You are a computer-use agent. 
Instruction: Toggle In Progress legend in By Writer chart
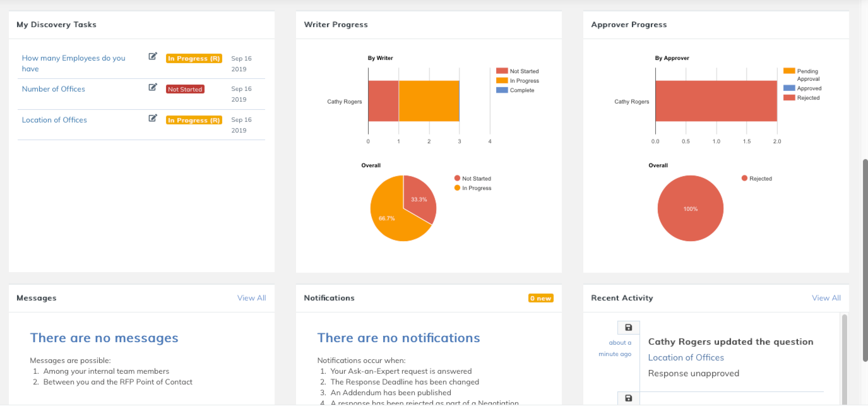[x=518, y=81]
